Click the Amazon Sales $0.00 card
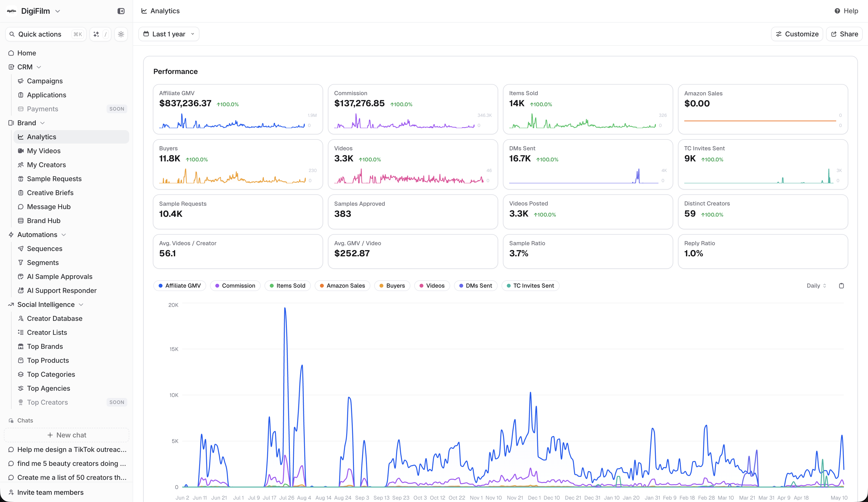 763,109
